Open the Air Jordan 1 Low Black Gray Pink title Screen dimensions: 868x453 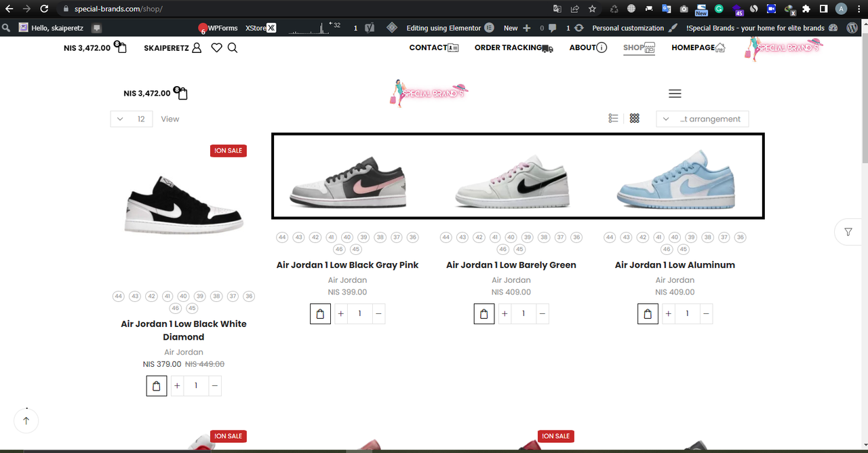[348, 265]
